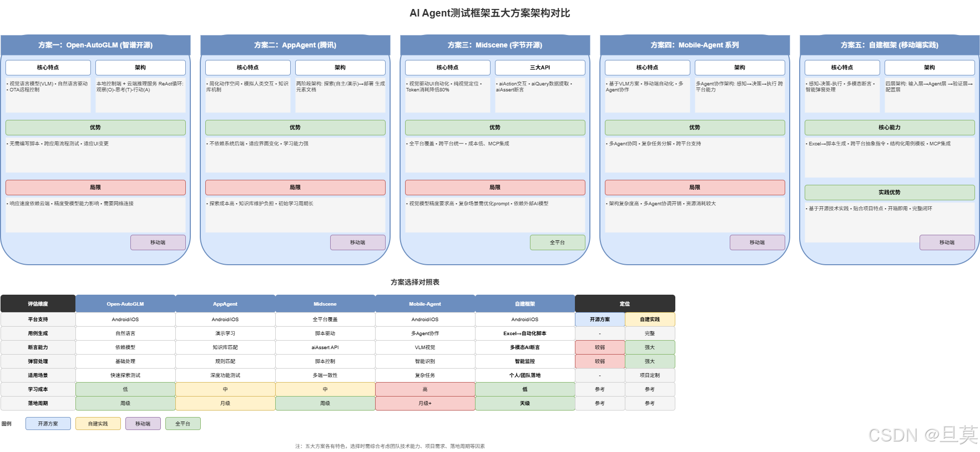
Task: Select the 自建框架 table column header
Action: 525,304
